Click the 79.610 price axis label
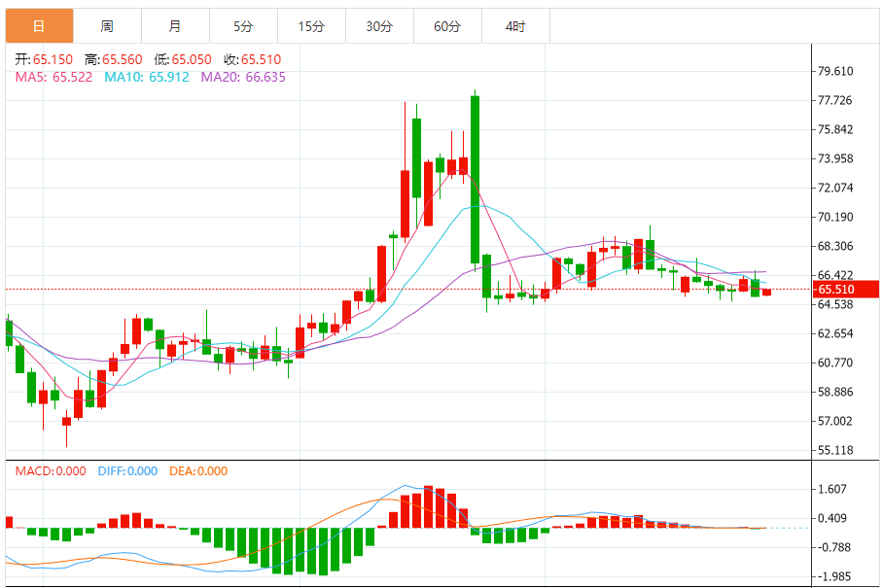Viewport: 883px width, 588px height. click(835, 71)
